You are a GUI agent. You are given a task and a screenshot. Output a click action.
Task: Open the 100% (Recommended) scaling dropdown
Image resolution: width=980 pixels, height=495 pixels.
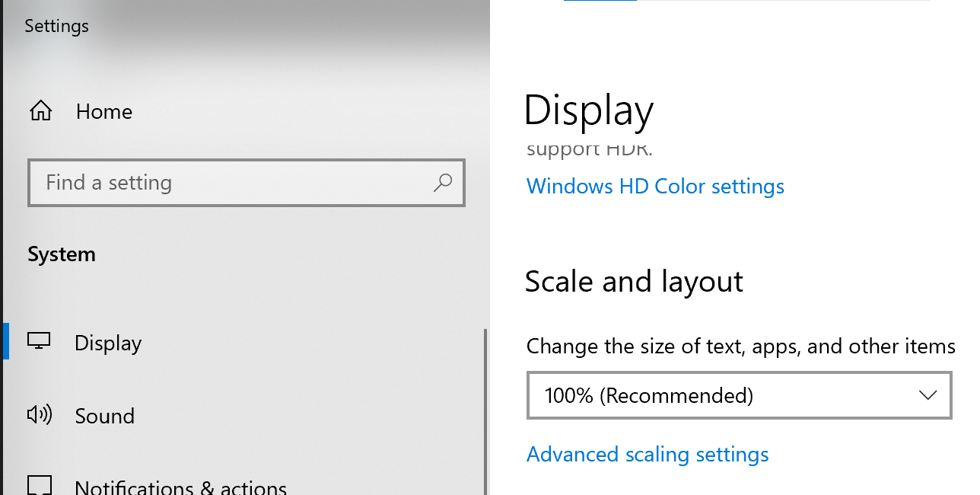coord(739,395)
